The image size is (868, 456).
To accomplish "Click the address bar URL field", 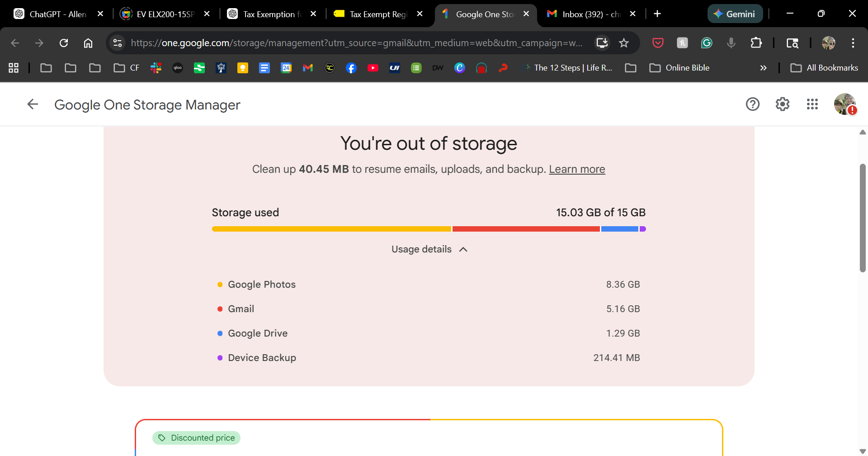I will click(356, 43).
